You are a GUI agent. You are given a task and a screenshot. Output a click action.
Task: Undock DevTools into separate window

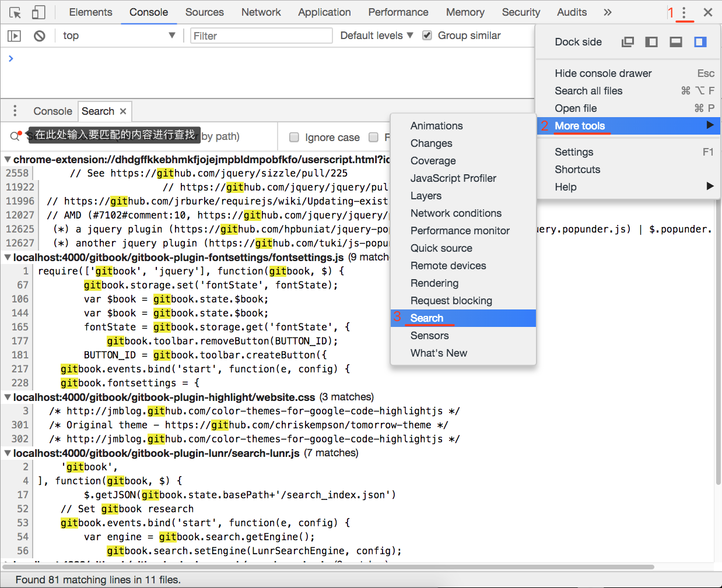tap(628, 42)
